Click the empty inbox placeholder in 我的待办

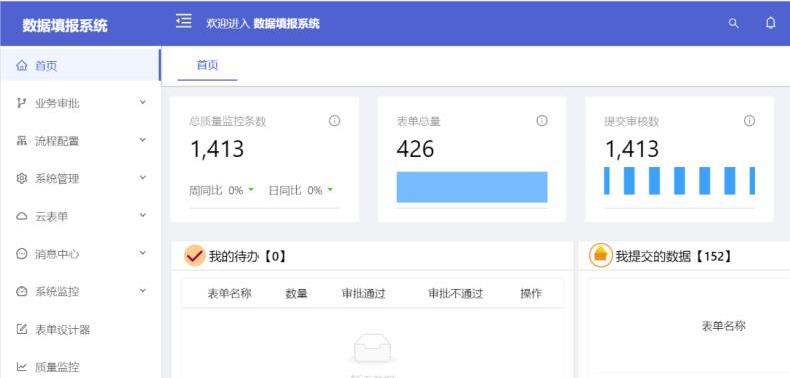tap(372, 349)
